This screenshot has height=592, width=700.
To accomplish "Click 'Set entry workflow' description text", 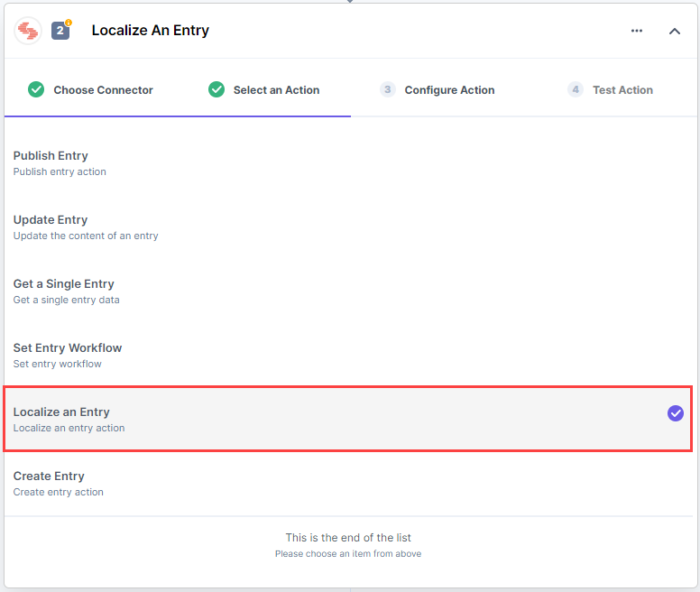I will tap(58, 364).
